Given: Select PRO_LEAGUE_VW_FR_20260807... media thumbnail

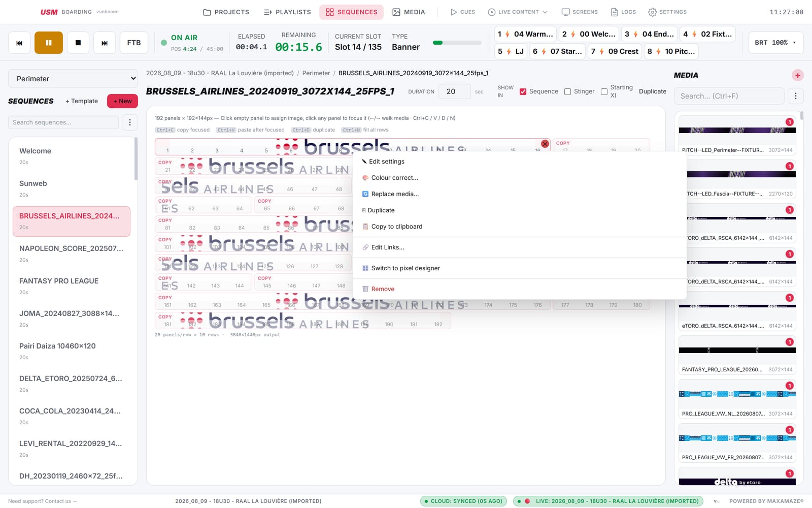Looking at the screenshot, I should tap(737, 443).
